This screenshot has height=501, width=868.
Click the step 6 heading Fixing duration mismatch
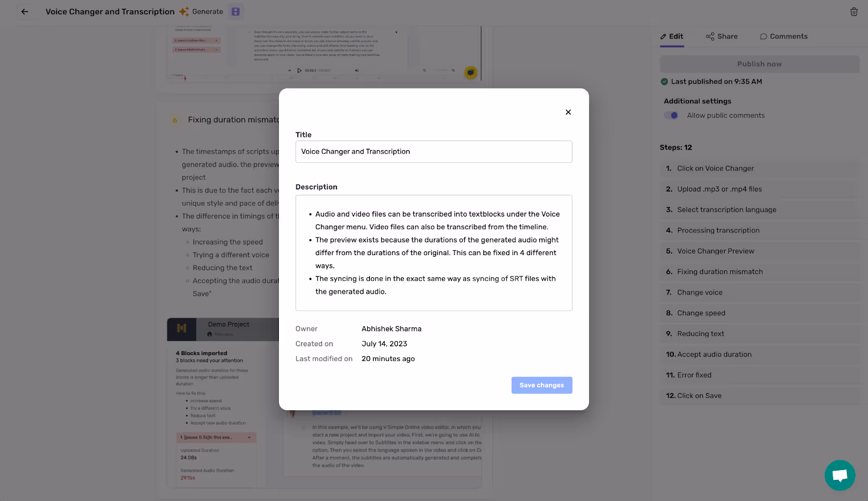click(233, 120)
